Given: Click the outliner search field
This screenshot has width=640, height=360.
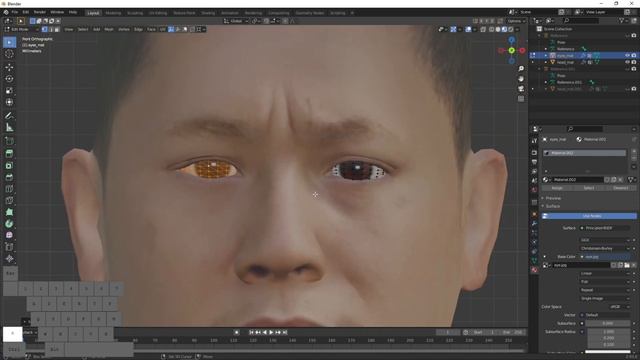Looking at the screenshot, I should pos(581,20).
